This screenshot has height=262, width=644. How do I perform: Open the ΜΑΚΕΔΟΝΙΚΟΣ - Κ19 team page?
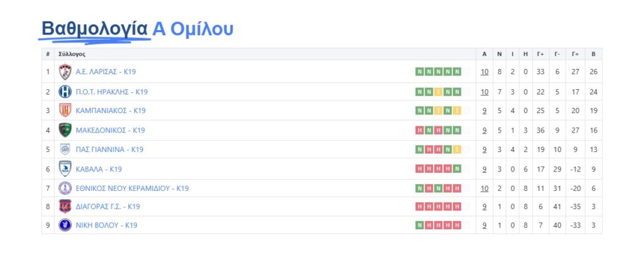click(110, 131)
